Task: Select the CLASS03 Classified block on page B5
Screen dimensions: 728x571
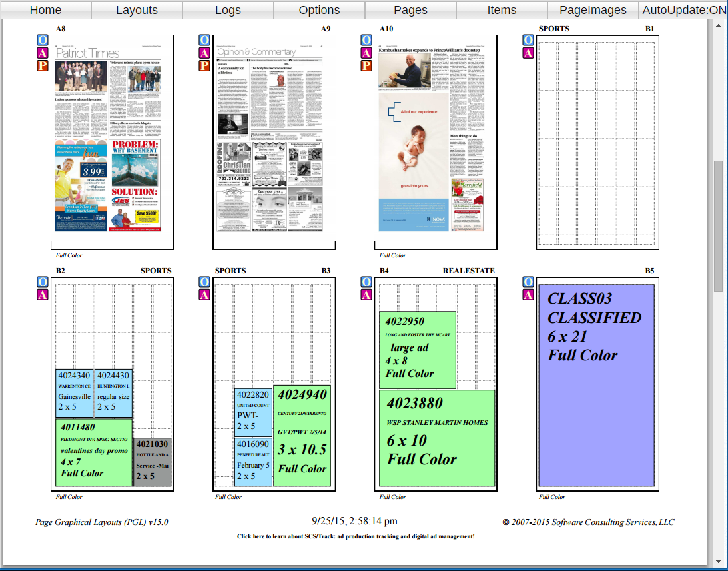Action: coord(597,385)
